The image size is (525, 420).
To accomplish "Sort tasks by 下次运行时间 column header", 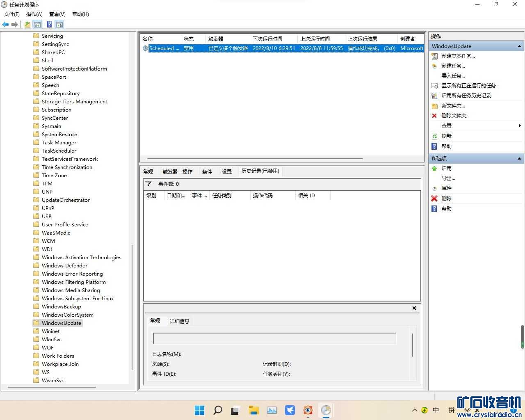I will (273, 39).
